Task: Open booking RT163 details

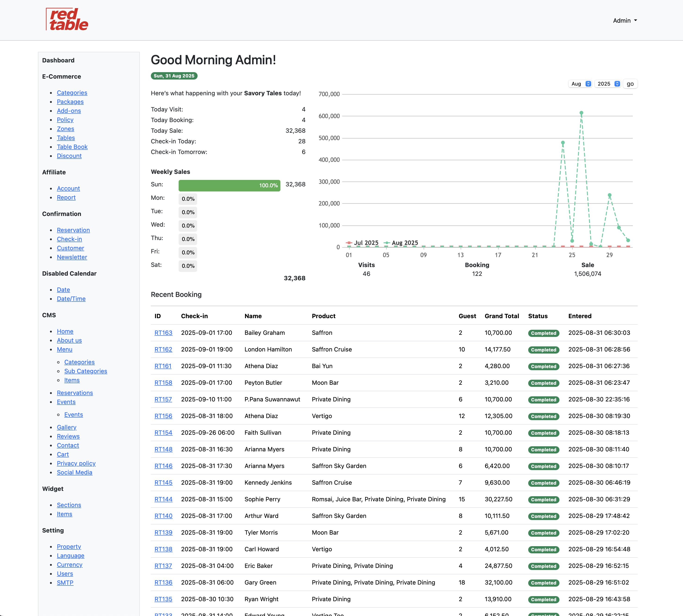Action: click(163, 333)
